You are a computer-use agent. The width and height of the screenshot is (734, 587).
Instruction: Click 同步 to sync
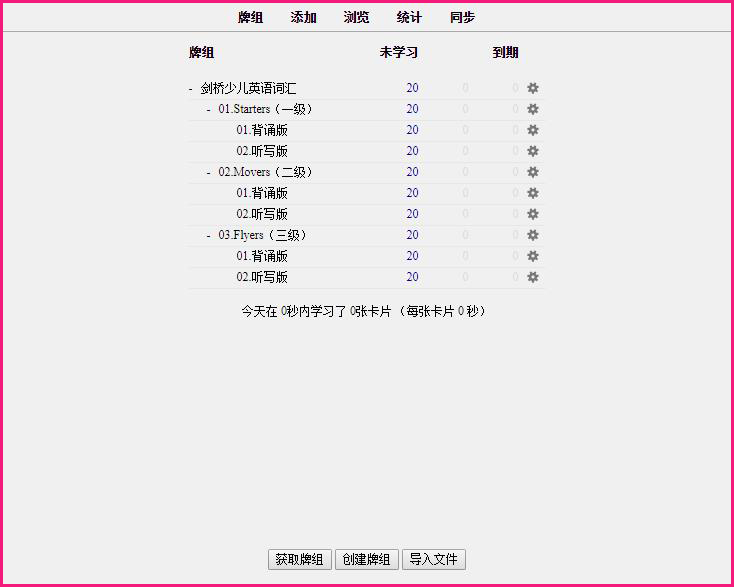point(462,18)
